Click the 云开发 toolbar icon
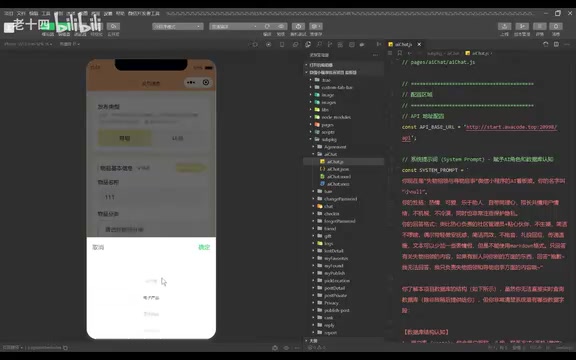The image size is (576, 360). [113, 26]
